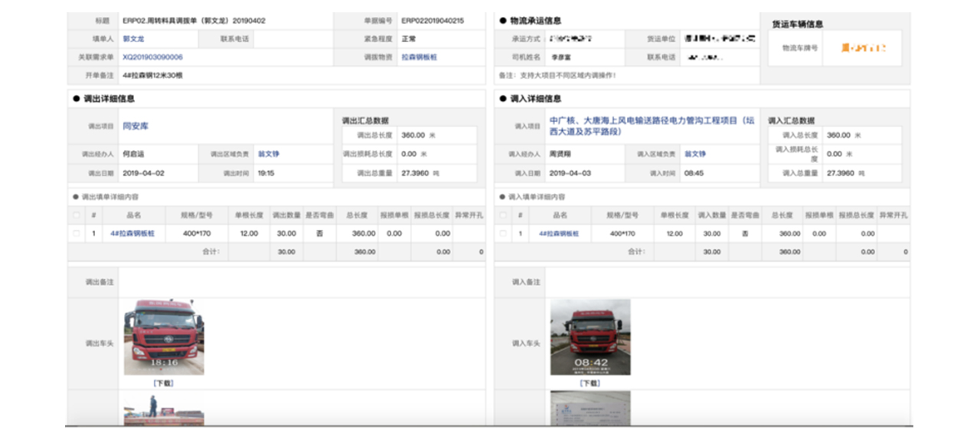Click the 拉森钢板桩 material link beside 调拨物资
The image size is (980, 443).
pos(417,57)
